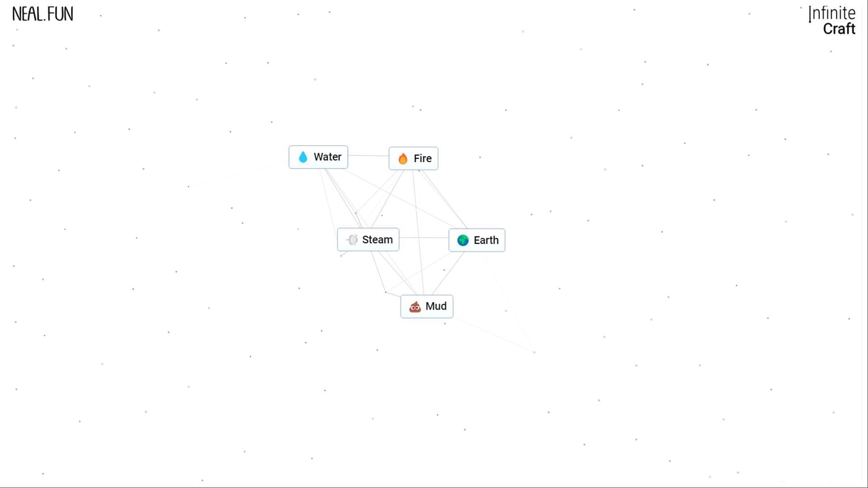Click the Steam element icon

click(352, 239)
